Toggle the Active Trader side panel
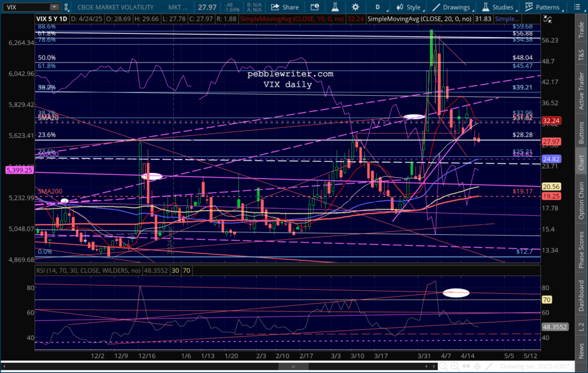 click(x=581, y=89)
